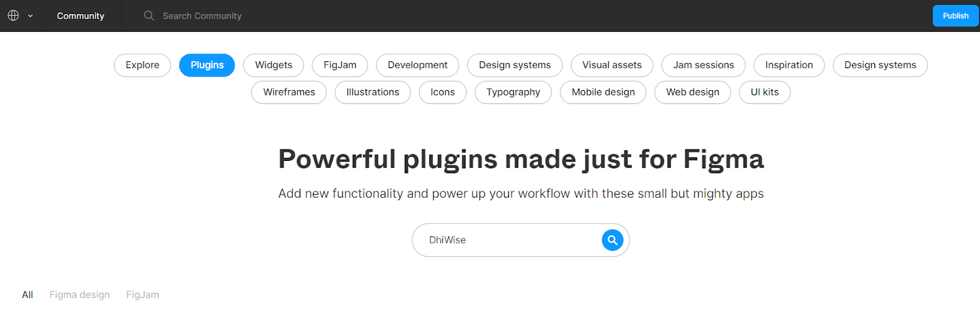This screenshot has width=980, height=317.
Task: Click the blue search button icon
Action: click(612, 240)
